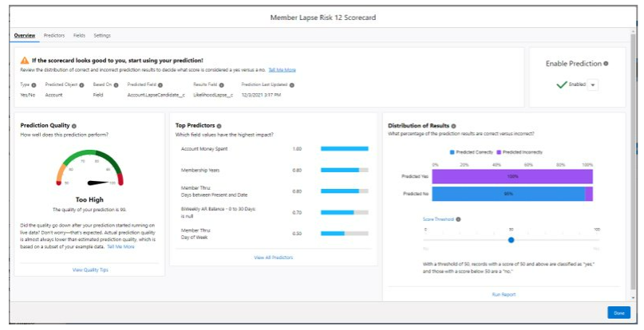
Task: Open the Fields tab
Action: [x=79, y=35]
